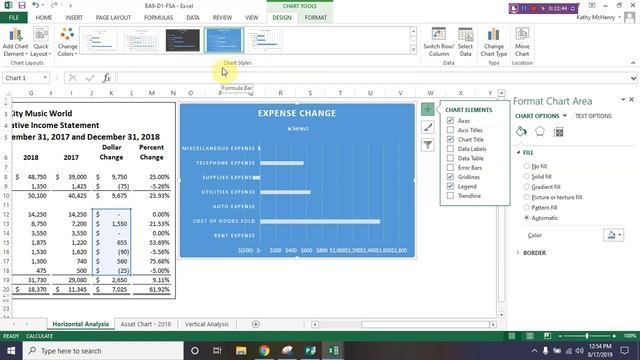The width and height of the screenshot is (640, 360).
Task: Select Size & Properties icon in format pane
Action: tap(558, 131)
